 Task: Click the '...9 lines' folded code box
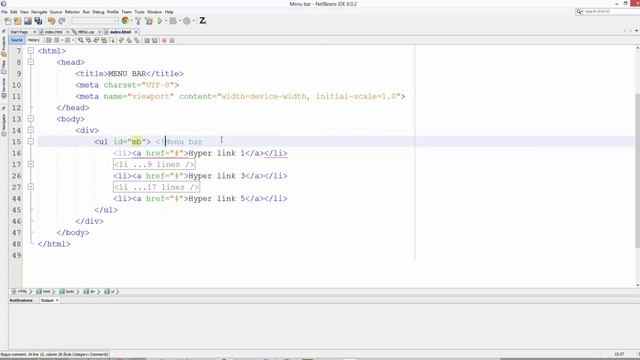pos(154,164)
